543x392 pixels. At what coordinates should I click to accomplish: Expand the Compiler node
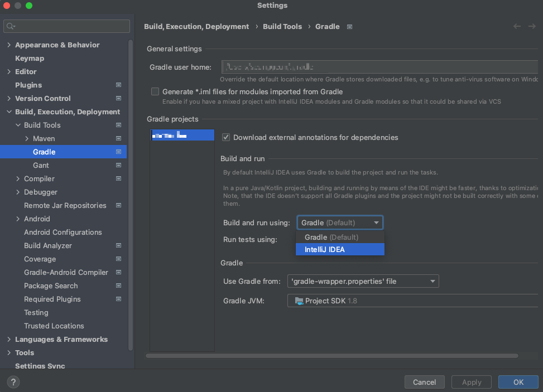tap(18, 178)
